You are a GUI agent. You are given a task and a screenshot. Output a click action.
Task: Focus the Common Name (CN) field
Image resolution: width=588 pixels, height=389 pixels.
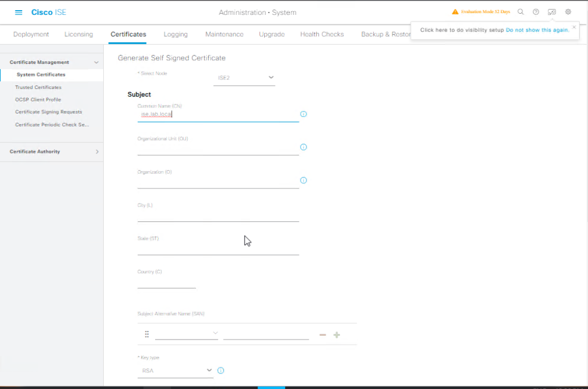218,115
